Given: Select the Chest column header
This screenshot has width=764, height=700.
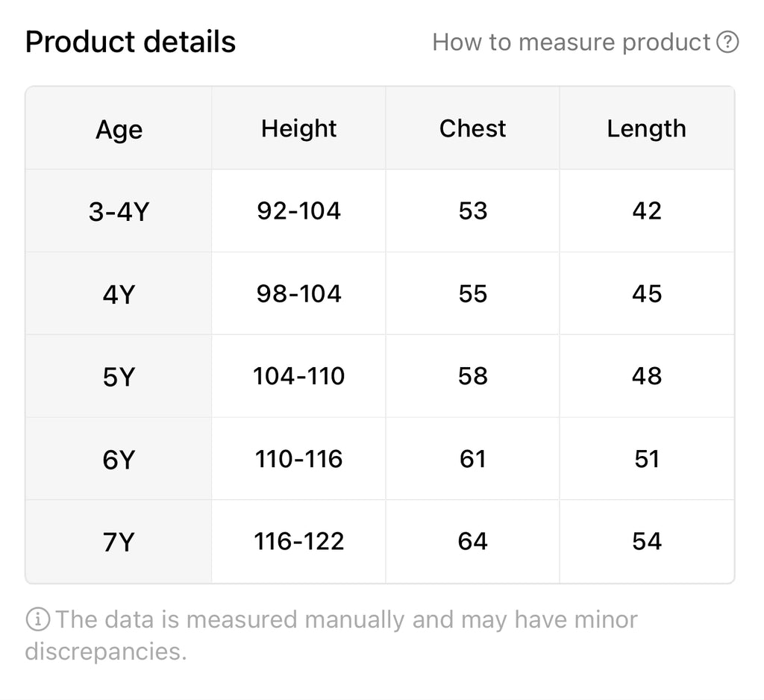Looking at the screenshot, I should pos(472,128).
